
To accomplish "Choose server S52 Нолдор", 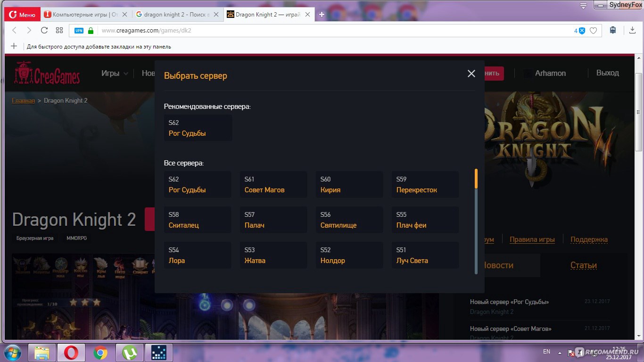I will [x=349, y=255].
